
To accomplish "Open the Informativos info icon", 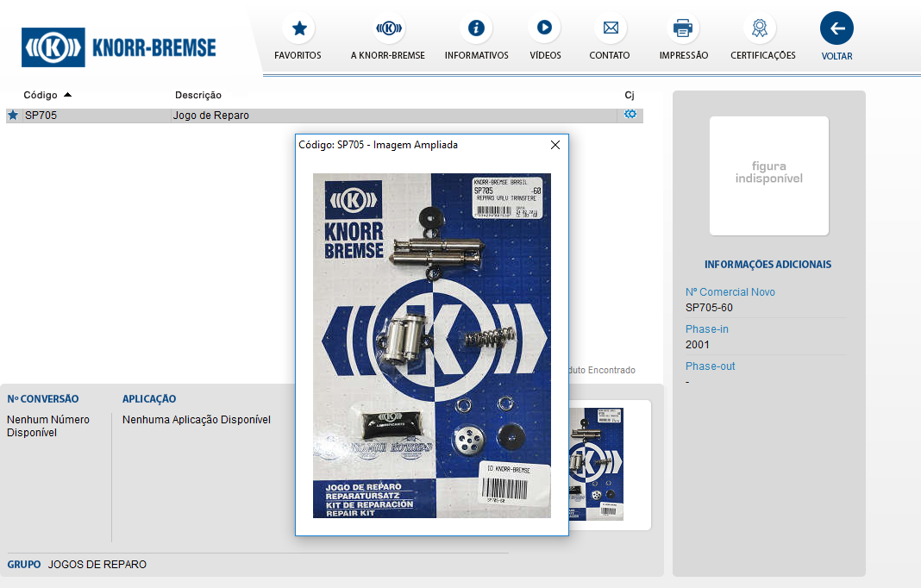I will 476,28.
